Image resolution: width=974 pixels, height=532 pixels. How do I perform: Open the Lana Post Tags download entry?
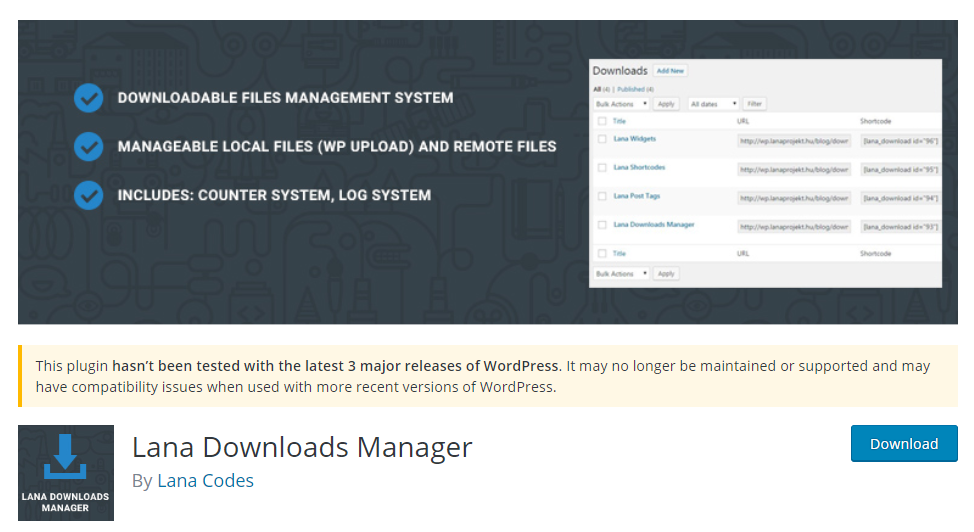pos(637,196)
